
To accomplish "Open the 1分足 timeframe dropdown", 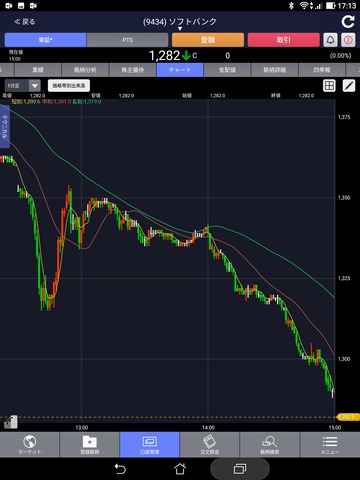I will click(23, 86).
